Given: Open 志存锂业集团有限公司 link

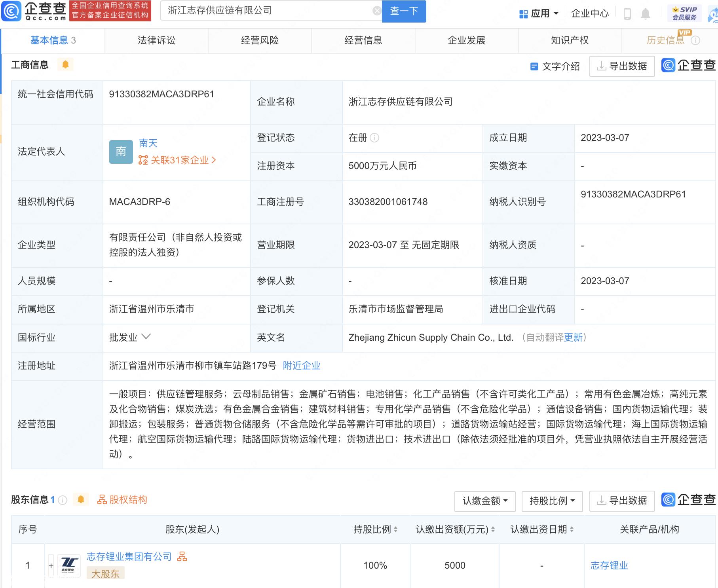Looking at the screenshot, I should click(x=129, y=557).
